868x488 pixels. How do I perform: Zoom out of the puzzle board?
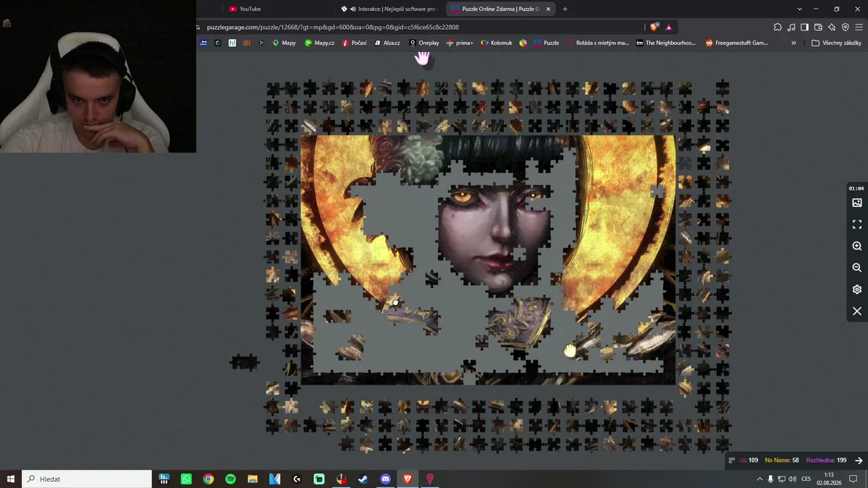click(857, 268)
